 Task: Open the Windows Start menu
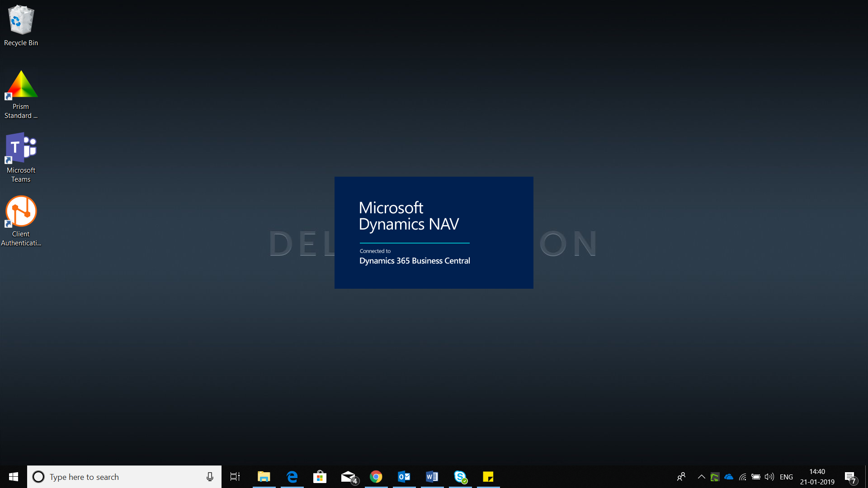[14, 477]
